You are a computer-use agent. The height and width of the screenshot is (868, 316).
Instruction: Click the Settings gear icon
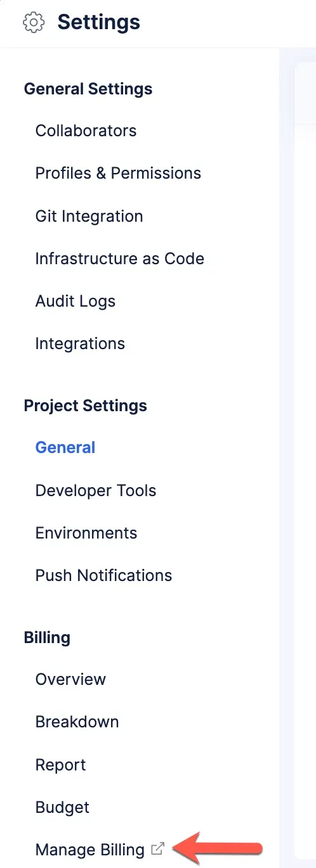coord(34,23)
